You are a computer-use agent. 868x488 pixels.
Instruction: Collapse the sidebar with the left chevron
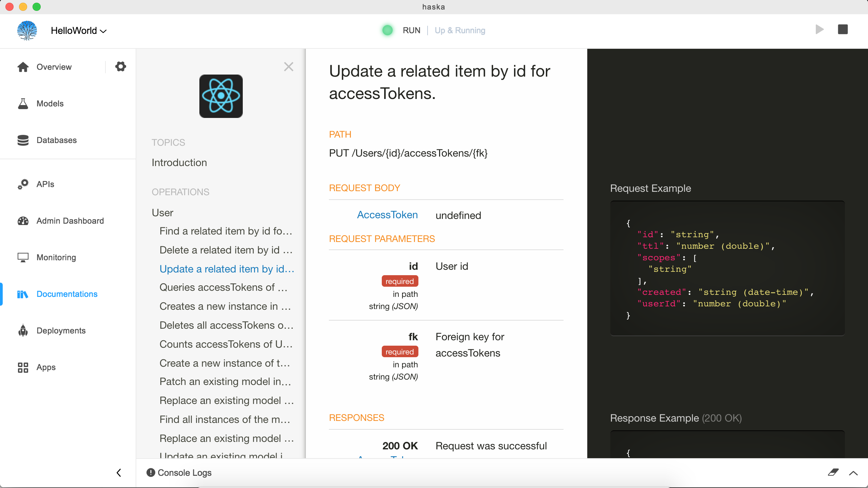tap(119, 472)
